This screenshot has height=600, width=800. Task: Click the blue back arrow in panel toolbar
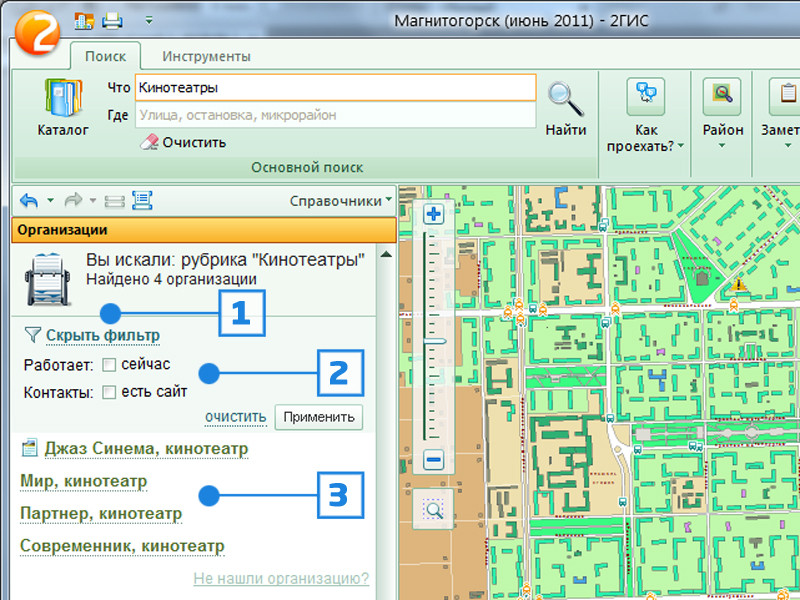pos(29,201)
